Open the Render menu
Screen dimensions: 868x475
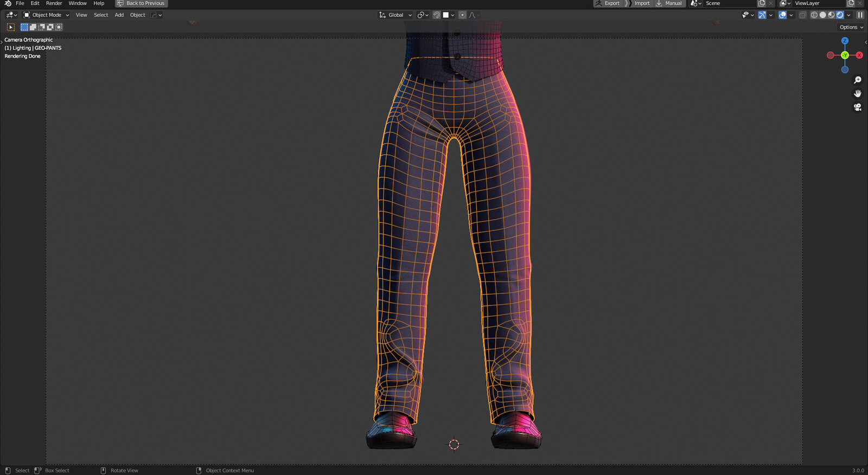click(x=54, y=3)
